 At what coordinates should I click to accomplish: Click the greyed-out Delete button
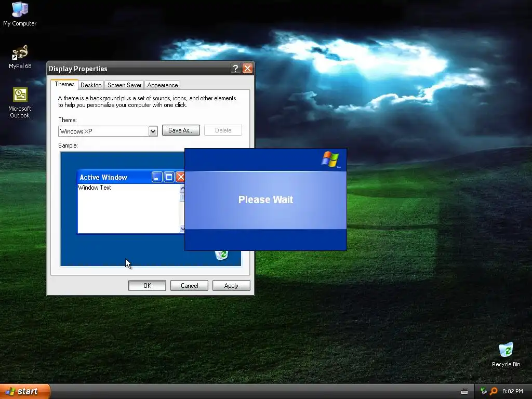(x=223, y=130)
